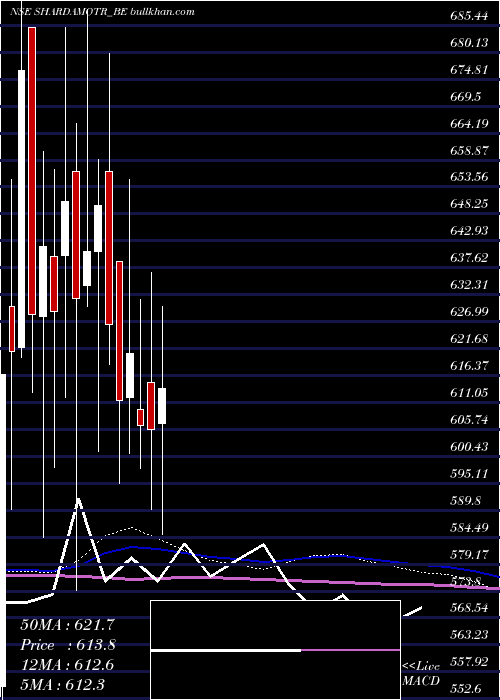The width and height of the screenshot is (500, 700).
Task: Click the NSE SHARDAMOTR_BE bullkhan.com chart title
Action: tap(102, 12)
